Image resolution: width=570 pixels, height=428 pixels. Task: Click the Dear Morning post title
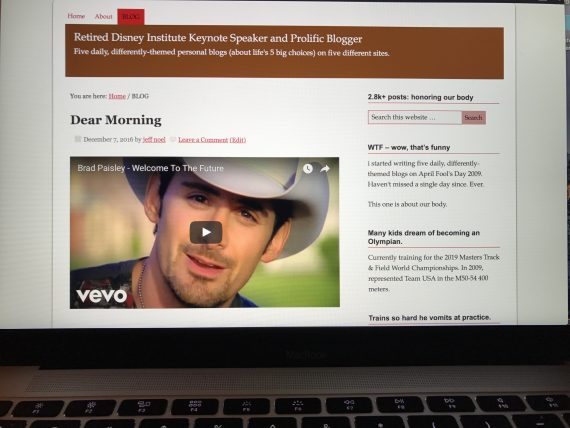(x=116, y=120)
